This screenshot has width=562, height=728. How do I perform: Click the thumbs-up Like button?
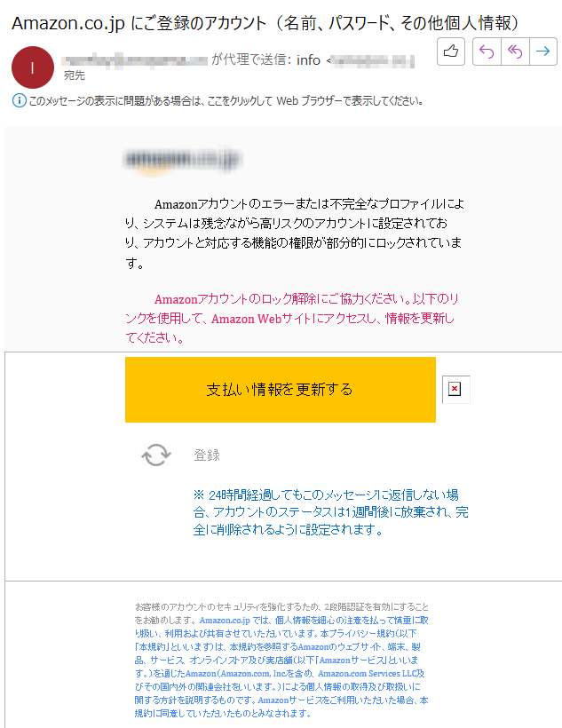450,51
